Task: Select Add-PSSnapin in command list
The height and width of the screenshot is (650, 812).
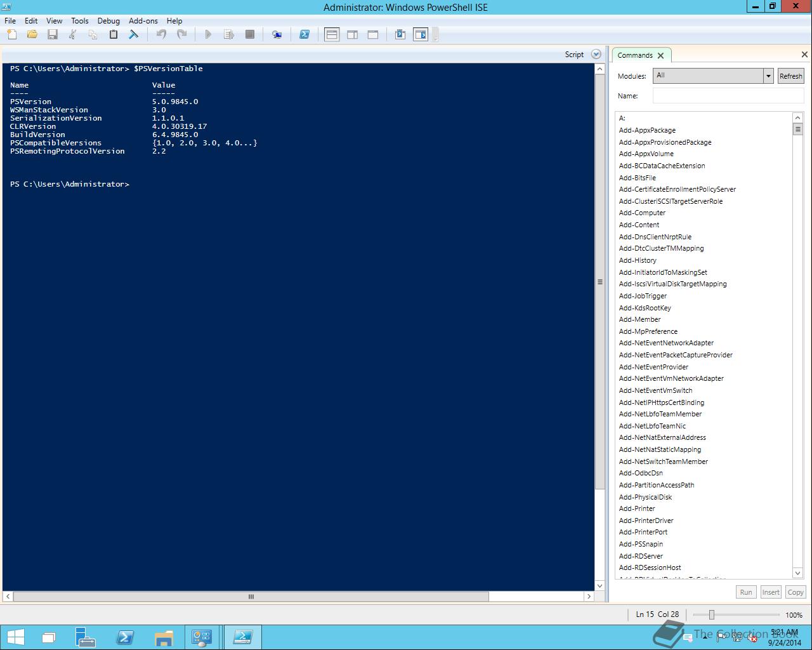Action: click(641, 544)
